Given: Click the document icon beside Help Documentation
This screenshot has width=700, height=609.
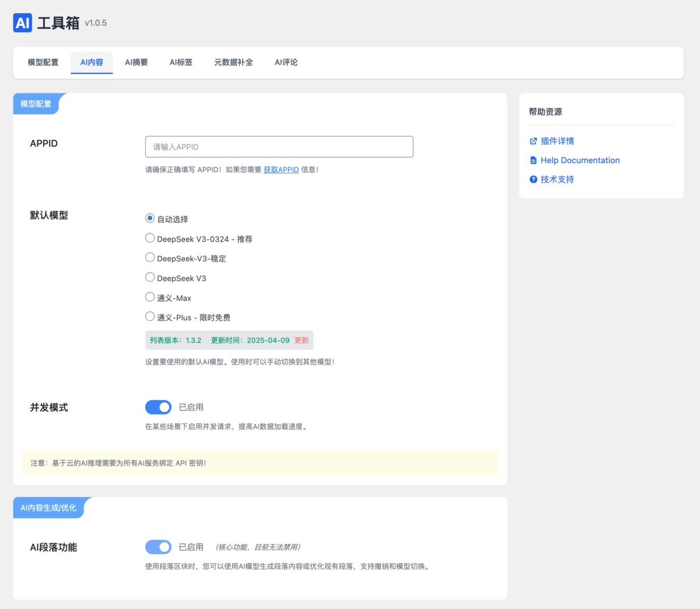Looking at the screenshot, I should click(x=533, y=160).
